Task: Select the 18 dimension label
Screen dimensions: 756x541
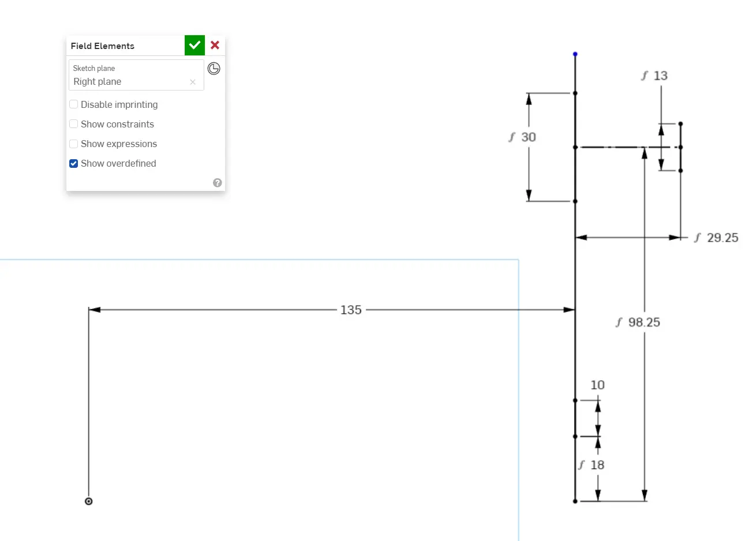Action: click(597, 465)
